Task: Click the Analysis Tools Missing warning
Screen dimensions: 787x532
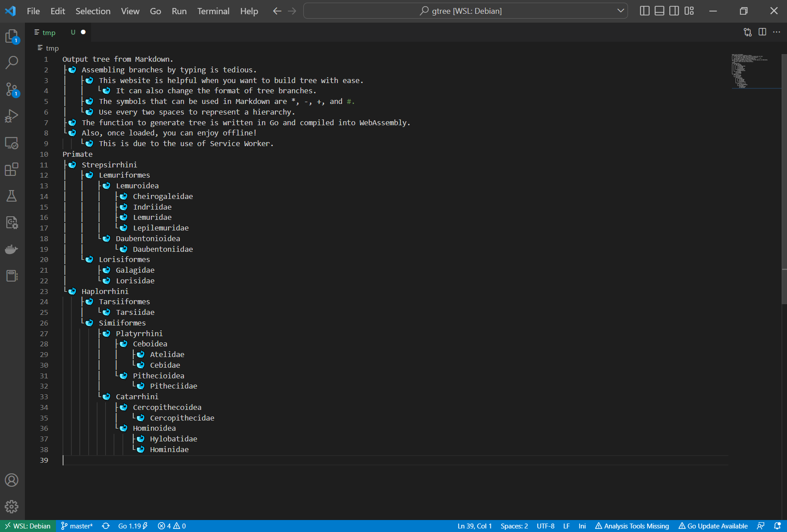Action: pyautogui.click(x=632, y=526)
